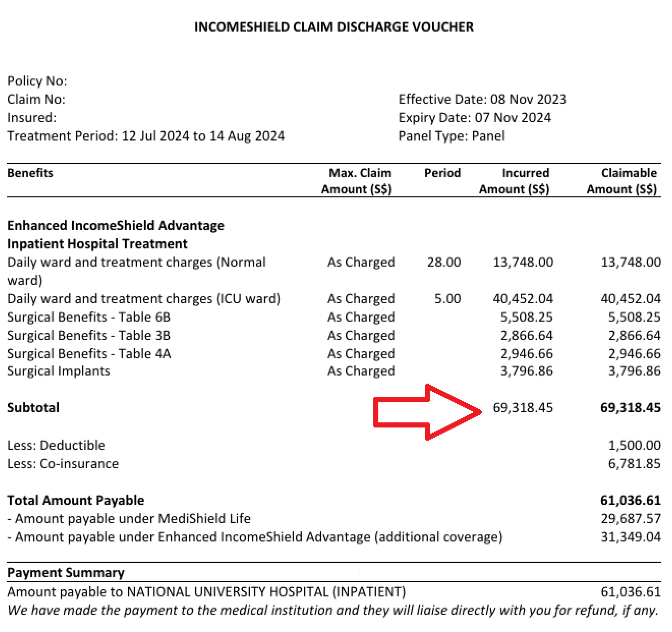
Task: Click hospital payment amount 61,036.61
Action: [631, 592]
